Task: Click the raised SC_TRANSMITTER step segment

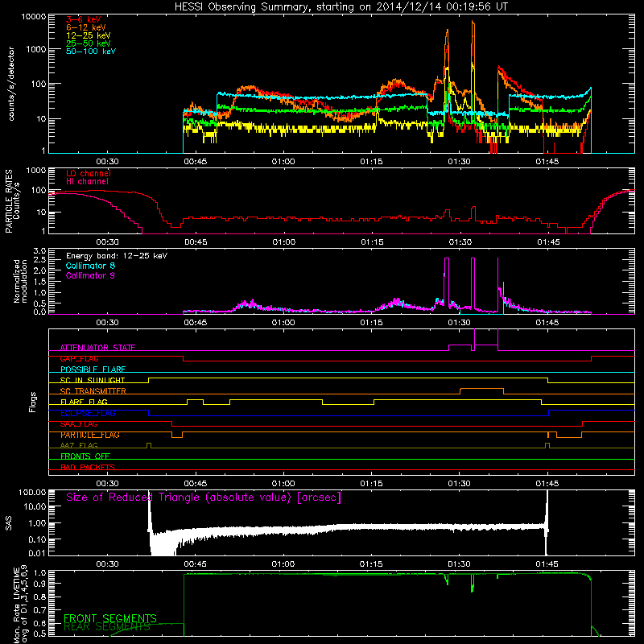Action: point(481,389)
